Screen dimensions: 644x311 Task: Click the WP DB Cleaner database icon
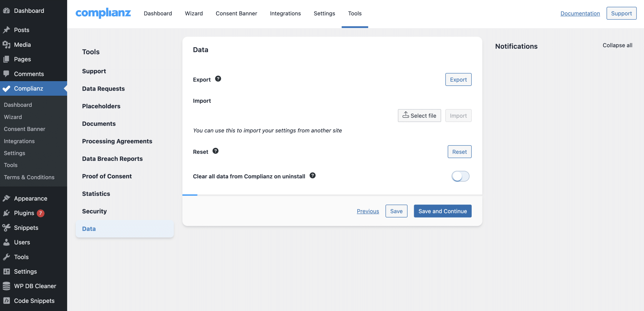7,286
